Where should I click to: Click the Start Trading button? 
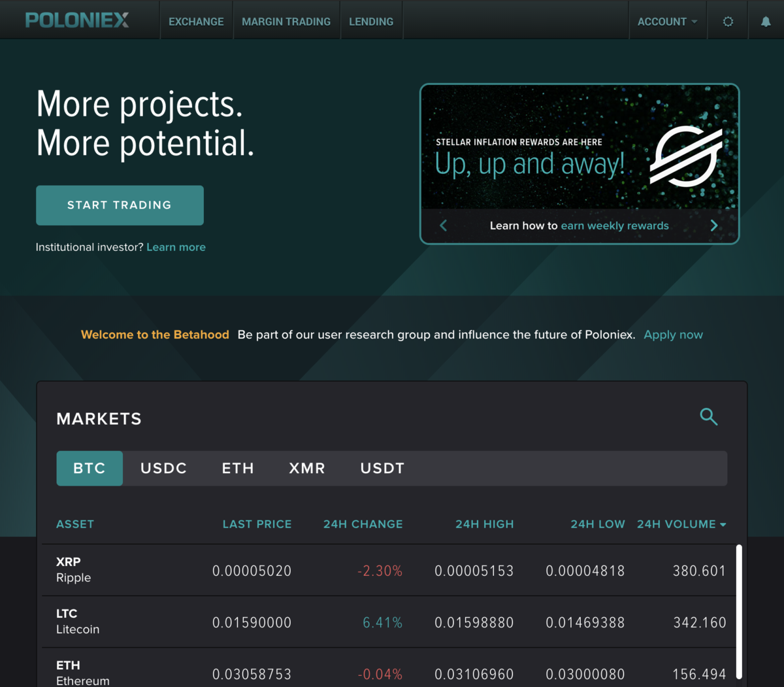120,205
